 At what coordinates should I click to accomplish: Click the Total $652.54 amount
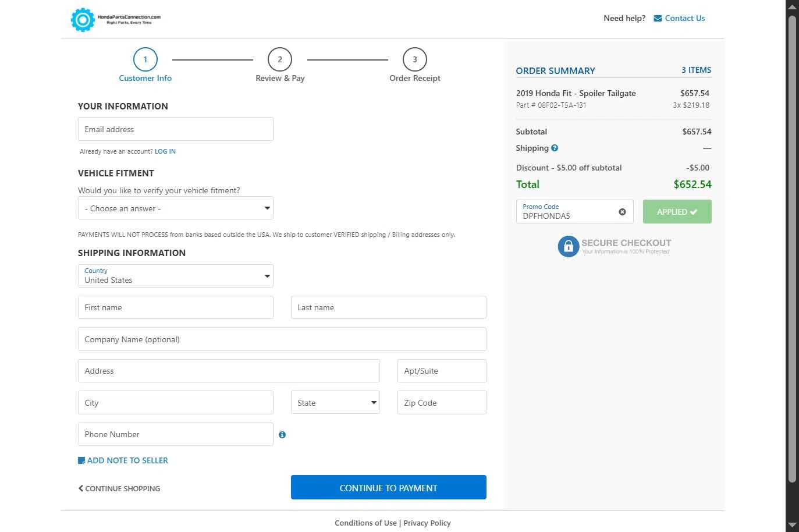[693, 185]
